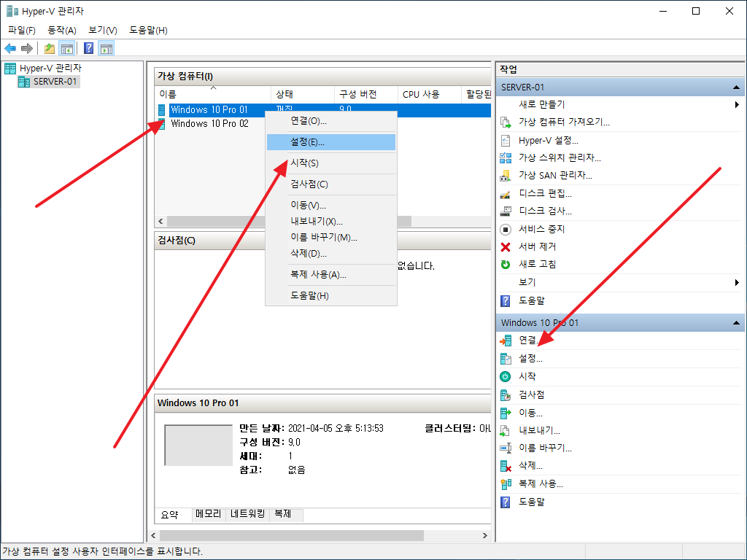
Task: Click the VM 연결 icon in actions pane
Action: [506, 341]
